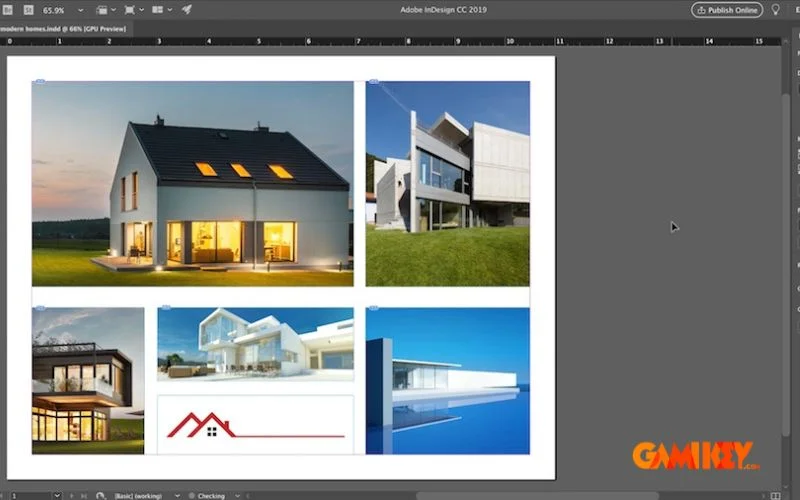Click the horizontal scrollbar at bottom

(537, 496)
